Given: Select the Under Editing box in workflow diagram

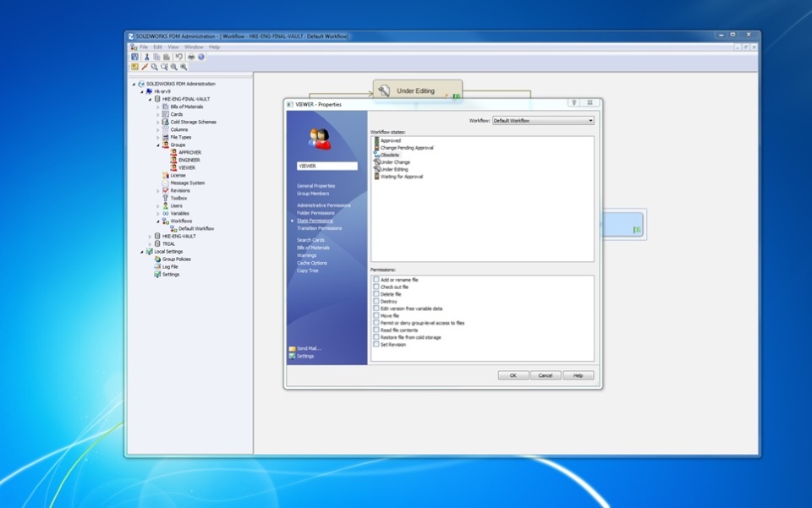Looking at the screenshot, I should pyautogui.click(x=417, y=90).
